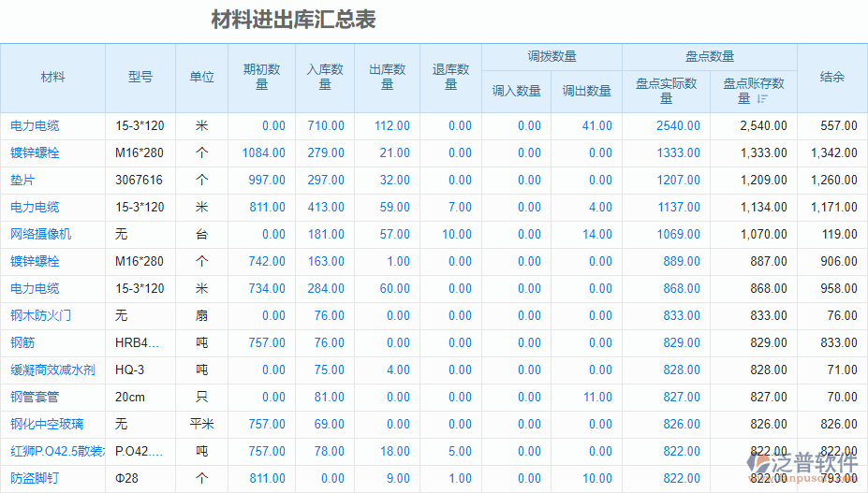Screen dimensions: 868x493
Task: Open the 网络摄像机 material link
Action: 40,234
